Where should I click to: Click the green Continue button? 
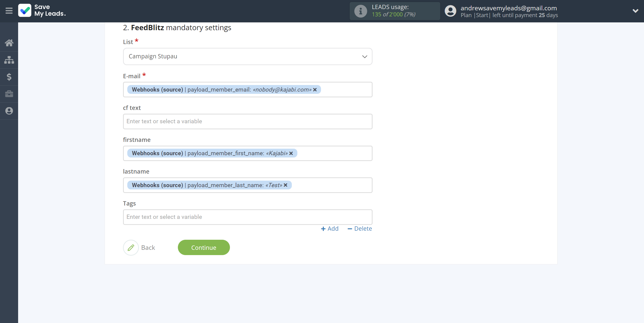(204, 248)
